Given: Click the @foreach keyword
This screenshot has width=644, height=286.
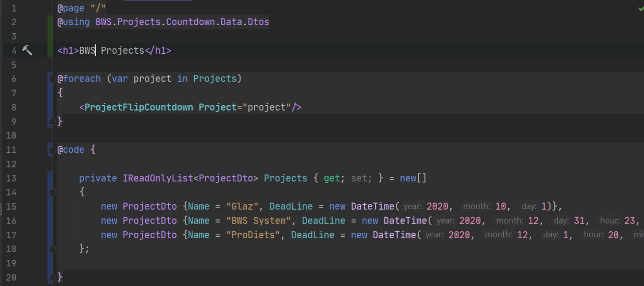Looking at the screenshot, I should pyautogui.click(x=79, y=78).
